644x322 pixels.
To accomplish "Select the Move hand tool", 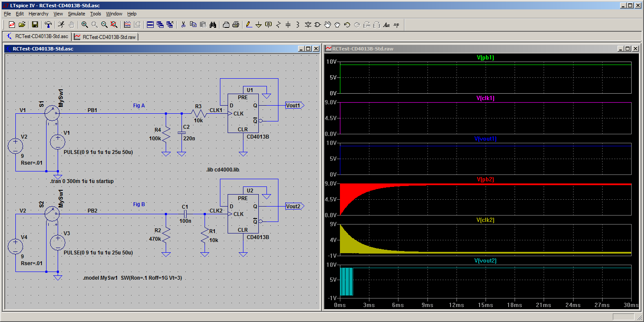I will click(x=328, y=25).
